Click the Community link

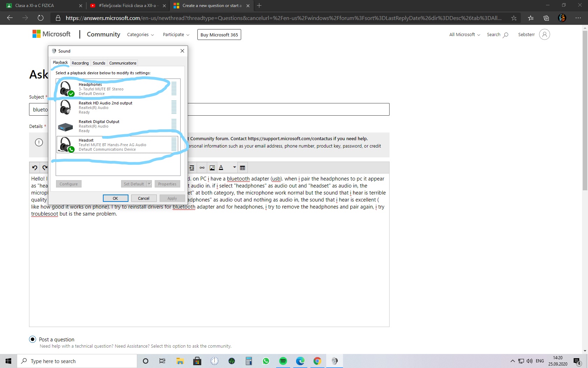pyautogui.click(x=104, y=34)
